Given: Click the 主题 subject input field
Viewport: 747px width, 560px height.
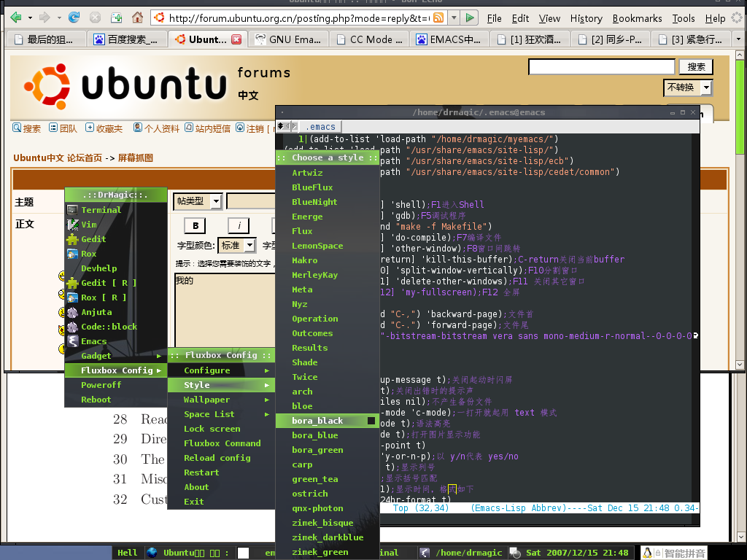Looking at the screenshot, I should click(251, 201).
